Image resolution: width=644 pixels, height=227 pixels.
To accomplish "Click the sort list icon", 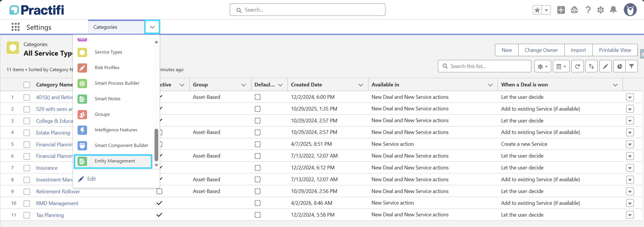I will point(591,66).
